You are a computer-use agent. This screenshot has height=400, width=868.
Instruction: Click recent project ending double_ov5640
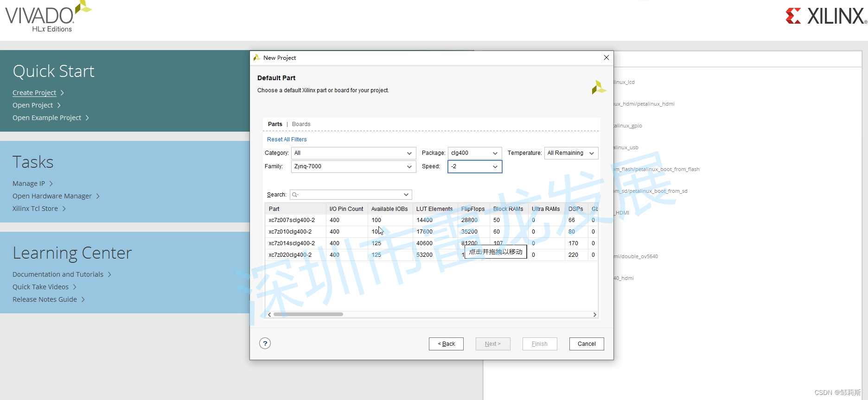click(x=636, y=256)
